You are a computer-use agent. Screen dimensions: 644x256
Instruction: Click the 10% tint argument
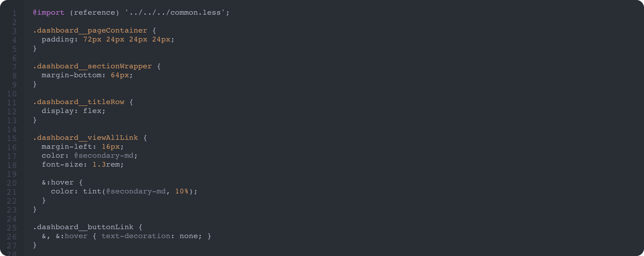(x=182, y=191)
